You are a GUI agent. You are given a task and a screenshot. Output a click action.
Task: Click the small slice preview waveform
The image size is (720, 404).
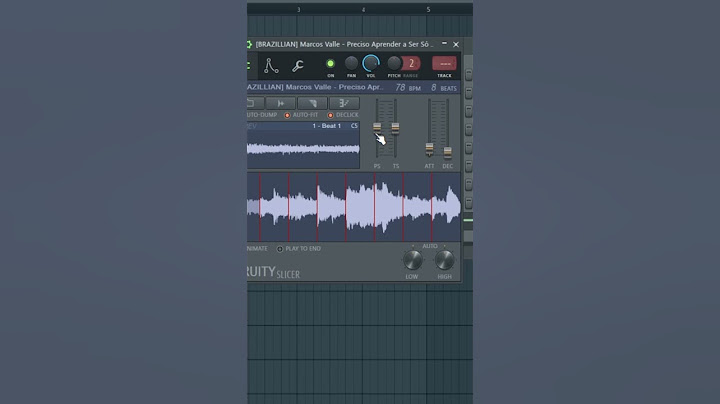click(x=303, y=149)
